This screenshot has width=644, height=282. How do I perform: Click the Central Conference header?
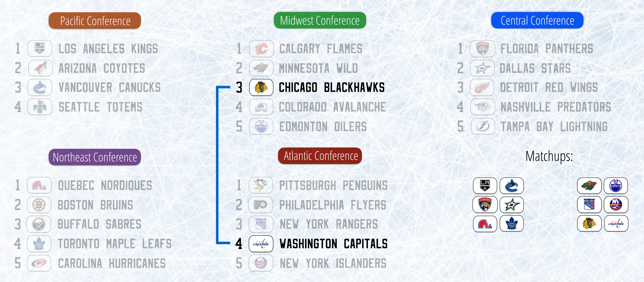pos(537,20)
